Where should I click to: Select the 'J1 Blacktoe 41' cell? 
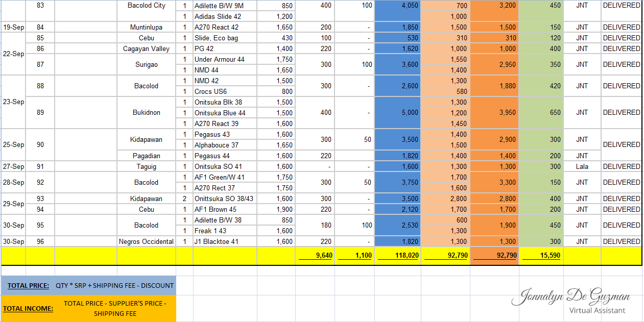click(225, 241)
